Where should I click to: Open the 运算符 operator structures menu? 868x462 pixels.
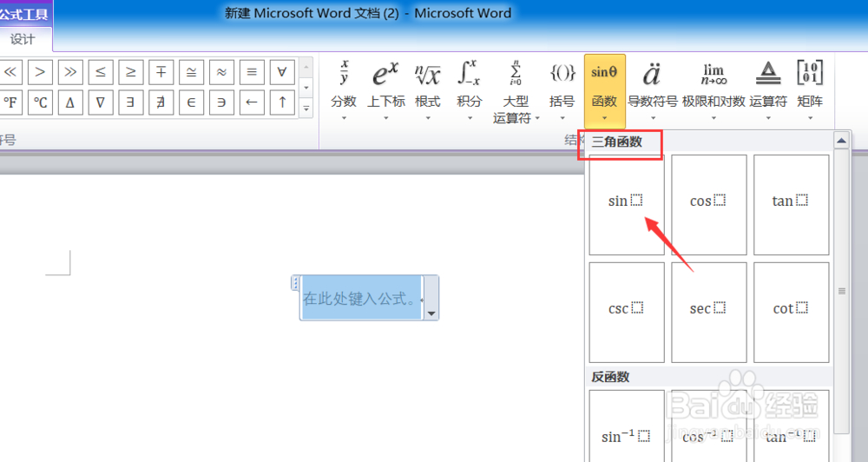pos(768,91)
